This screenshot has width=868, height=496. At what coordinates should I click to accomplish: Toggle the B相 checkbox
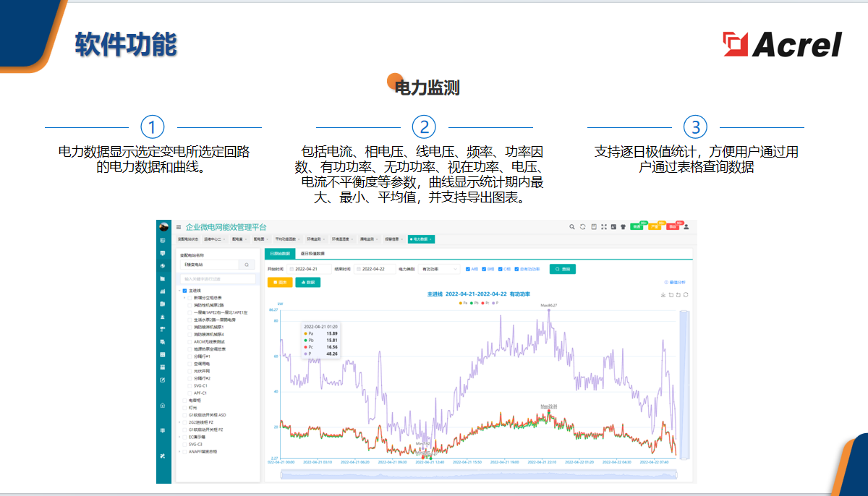(484, 269)
